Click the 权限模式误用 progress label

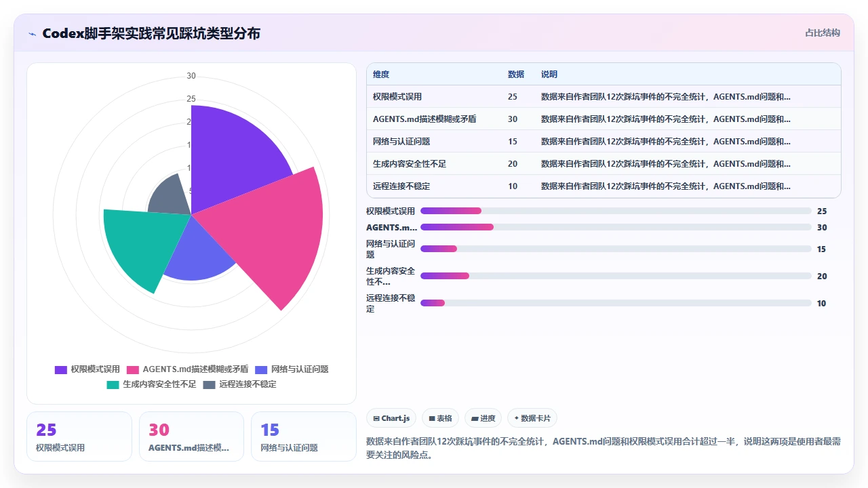tap(391, 211)
